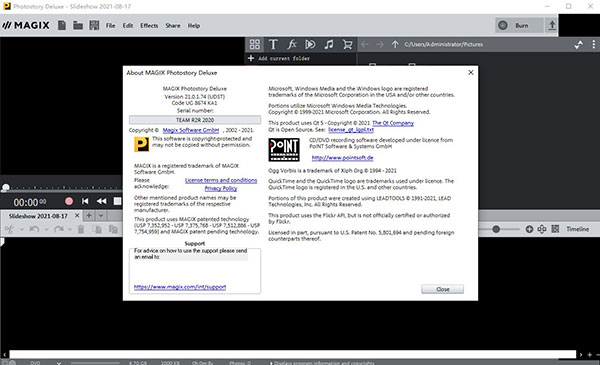Image resolution: width=600 pixels, height=365 pixels.
Task: Expand the slideshow tab list dropdown
Action: [101, 216]
